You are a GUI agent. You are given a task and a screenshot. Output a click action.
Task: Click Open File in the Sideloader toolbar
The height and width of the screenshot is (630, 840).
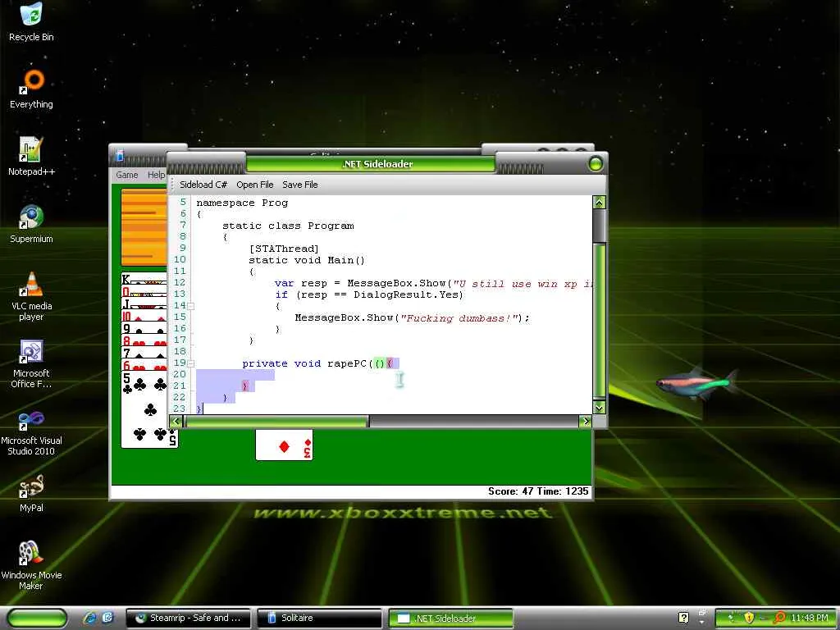point(254,185)
